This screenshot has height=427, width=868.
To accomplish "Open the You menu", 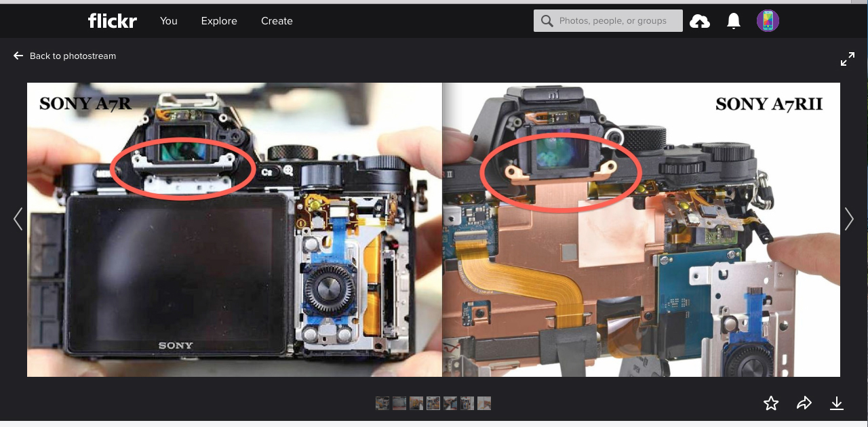I will (169, 21).
